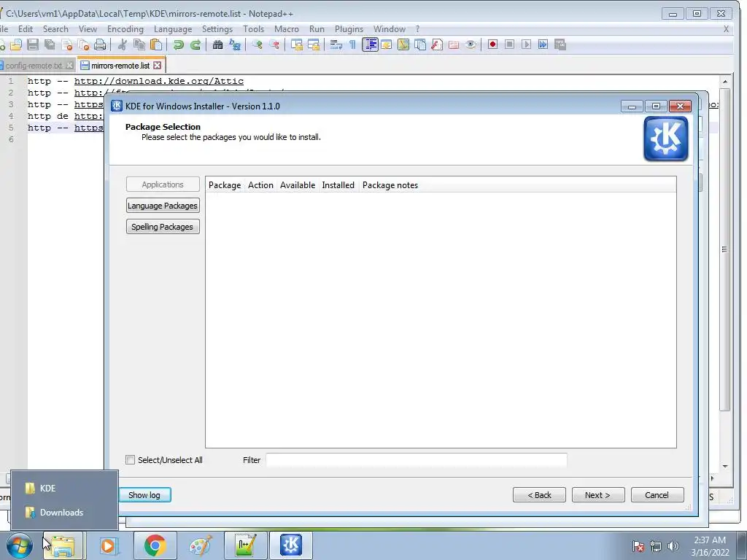Open the Macro menu
Image resolution: width=747 pixels, height=560 pixels.
click(286, 29)
